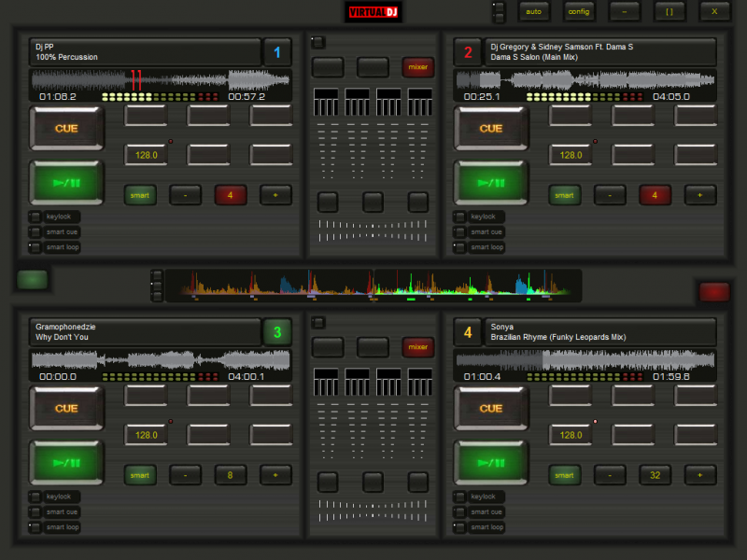The height and width of the screenshot is (560, 747).
Task: Toggle the smart button on deck 4
Action: (565, 475)
